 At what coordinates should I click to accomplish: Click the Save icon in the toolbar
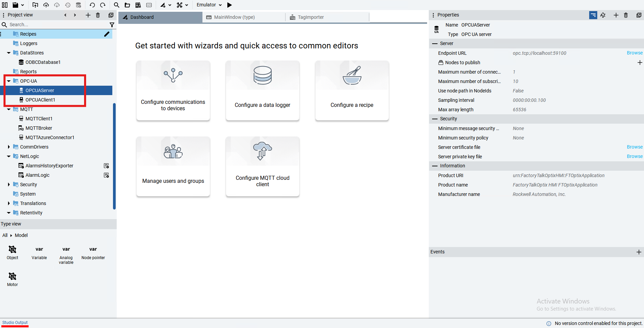15,5
